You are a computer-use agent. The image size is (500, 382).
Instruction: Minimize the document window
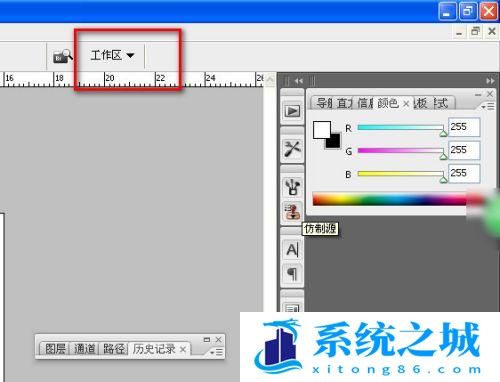[x=459, y=32]
